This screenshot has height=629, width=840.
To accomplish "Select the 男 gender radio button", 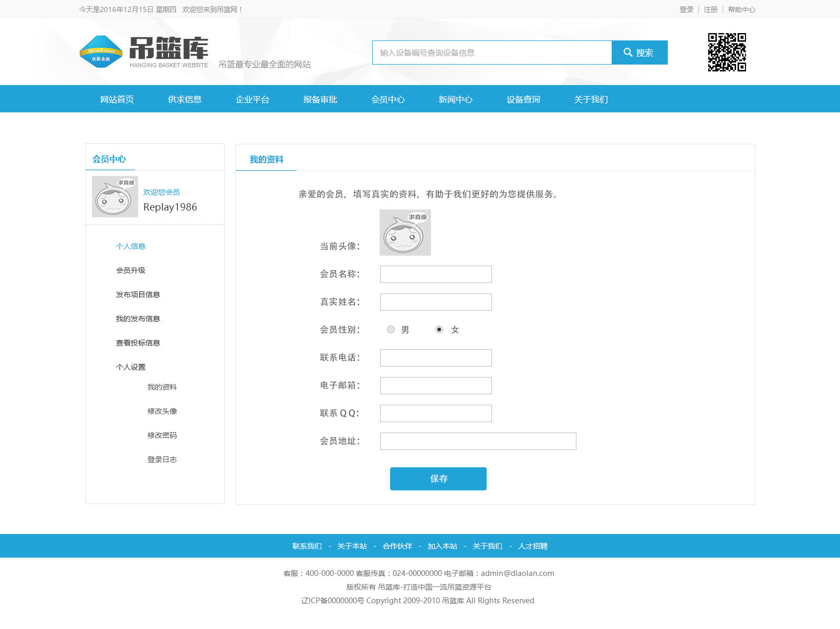I will tap(391, 330).
